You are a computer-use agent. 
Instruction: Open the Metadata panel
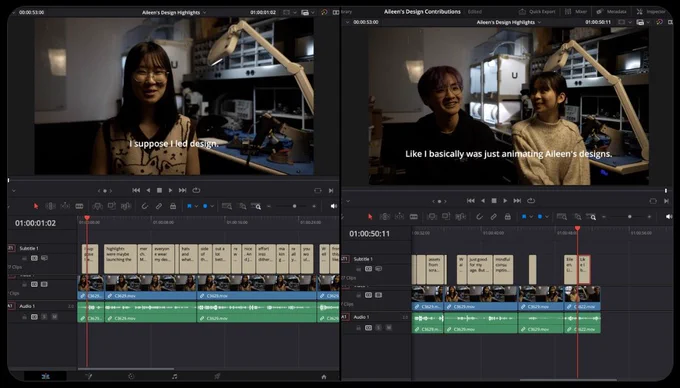coord(611,12)
